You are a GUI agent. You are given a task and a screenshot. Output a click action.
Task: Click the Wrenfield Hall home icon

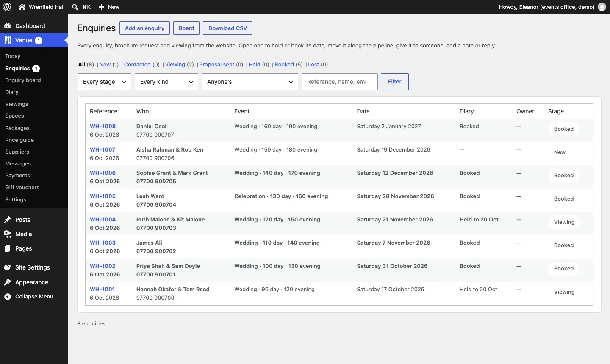pyautogui.click(x=22, y=7)
